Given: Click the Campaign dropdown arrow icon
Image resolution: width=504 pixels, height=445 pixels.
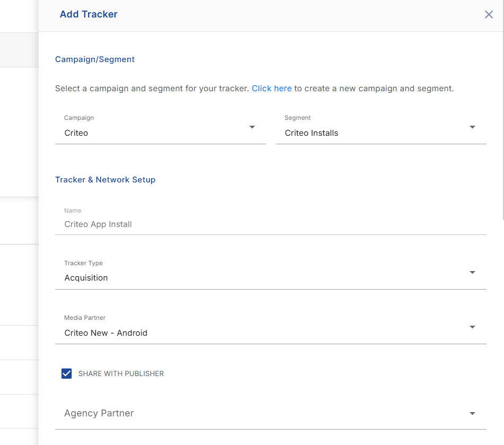Looking at the screenshot, I should tap(252, 127).
